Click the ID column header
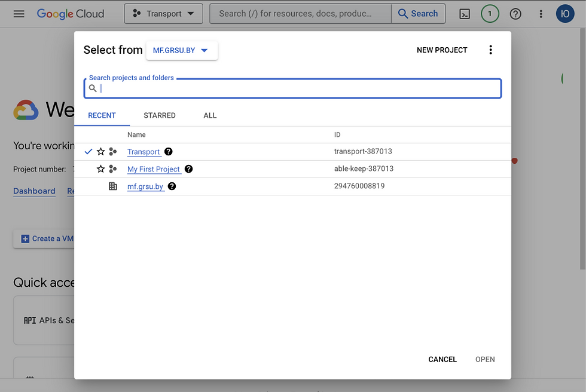Screen dimensions: 586x392 click(x=337, y=134)
